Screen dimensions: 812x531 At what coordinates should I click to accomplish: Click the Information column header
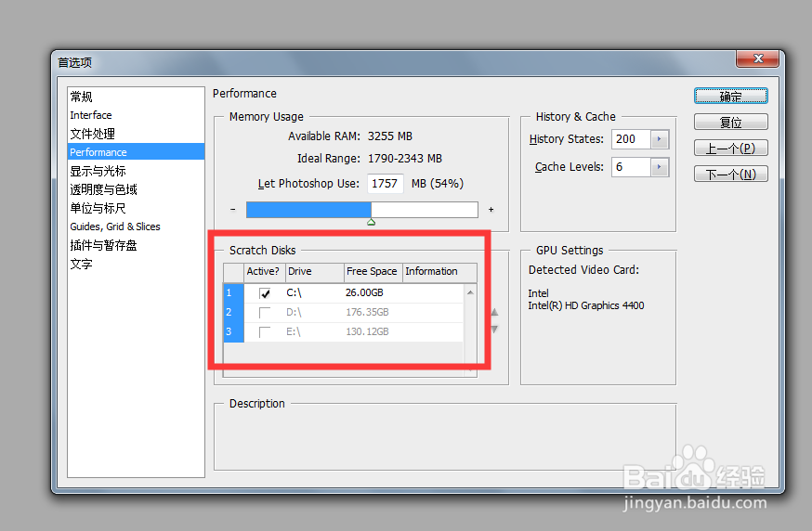tap(439, 272)
